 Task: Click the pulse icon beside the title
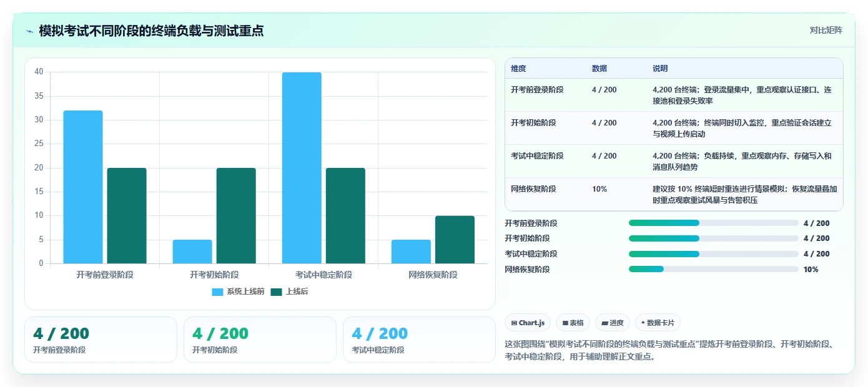pyautogui.click(x=29, y=31)
